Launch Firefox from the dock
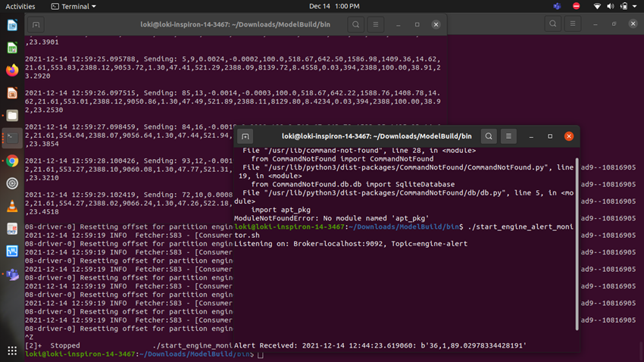Viewport: 644px width, 362px height. (x=12, y=70)
